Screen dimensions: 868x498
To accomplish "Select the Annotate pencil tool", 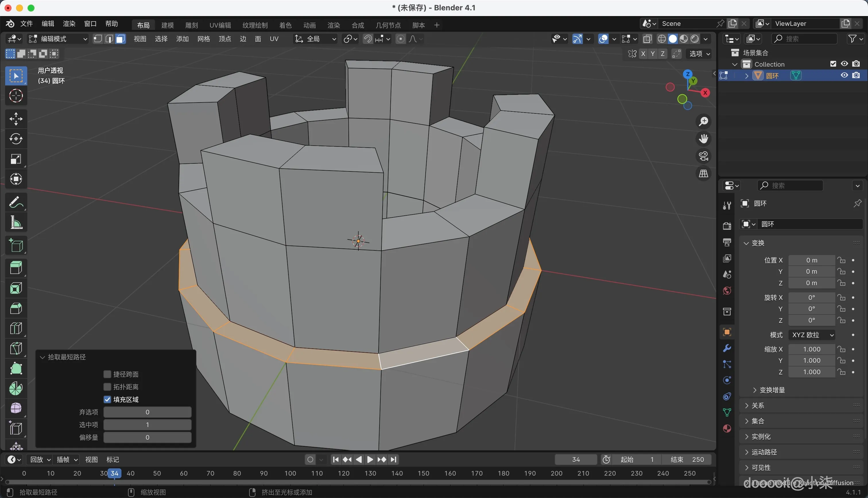I will (16, 202).
